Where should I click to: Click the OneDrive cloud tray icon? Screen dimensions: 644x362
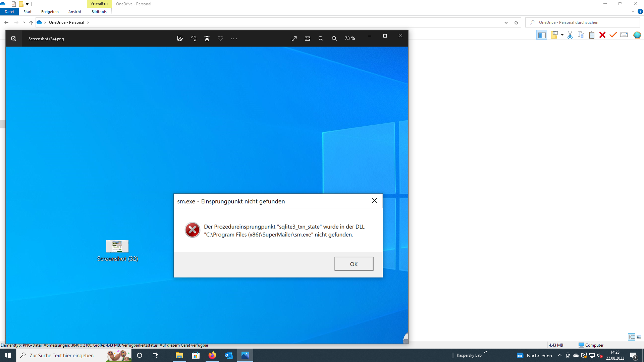pyautogui.click(x=576, y=356)
